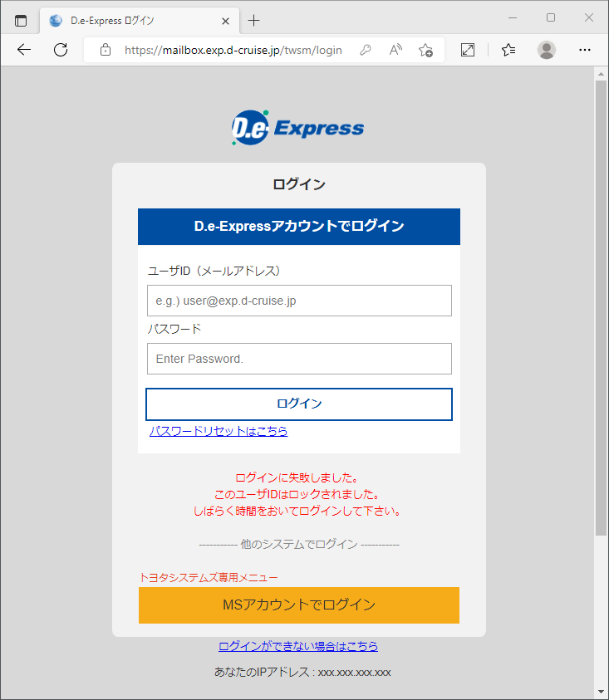Click the browser back arrow

point(24,50)
